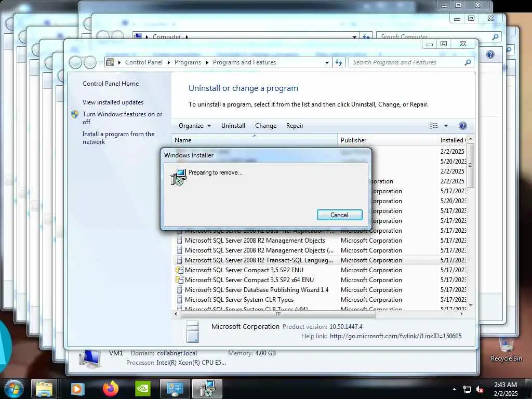Click the Forward navigation button
Viewport: 532px width, 399px height.
[x=90, y=62]
